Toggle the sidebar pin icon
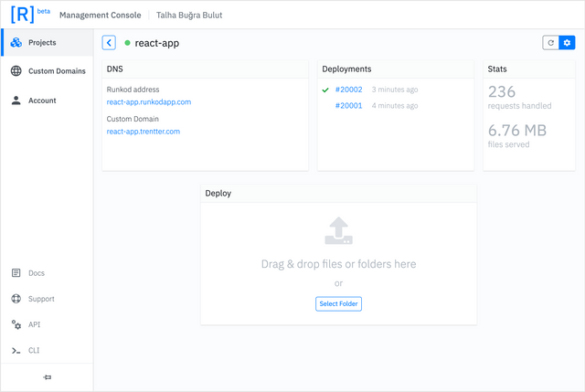Viewport: 585px width, 392px height. point(47,377)
